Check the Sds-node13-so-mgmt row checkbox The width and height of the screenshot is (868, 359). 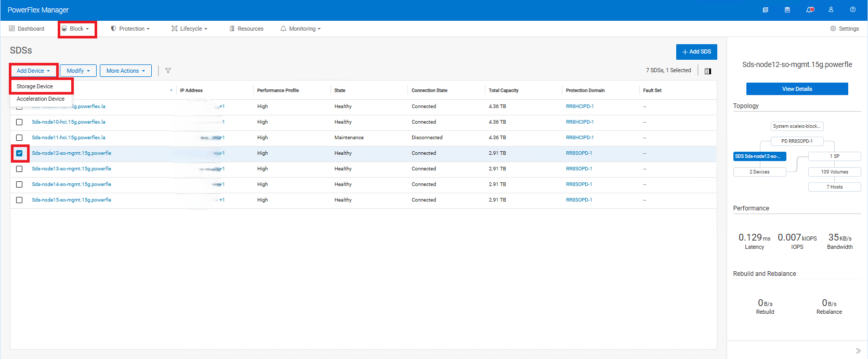[19, 169]
